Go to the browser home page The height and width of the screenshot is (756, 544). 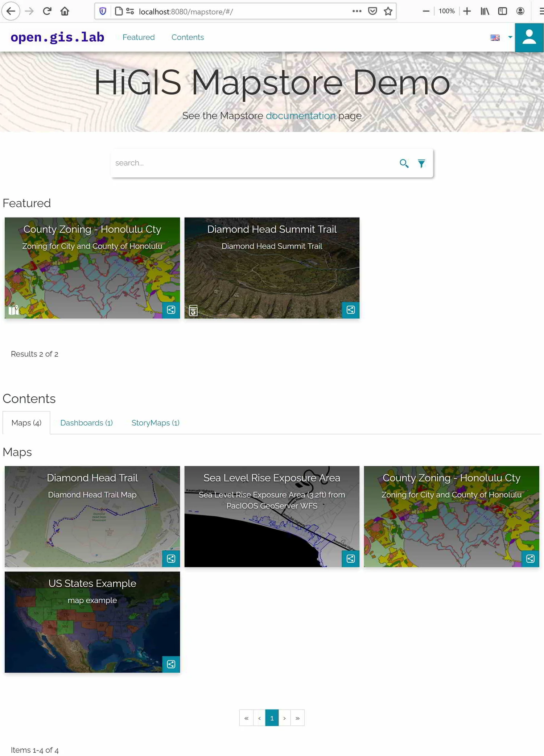tap(65, 11)
